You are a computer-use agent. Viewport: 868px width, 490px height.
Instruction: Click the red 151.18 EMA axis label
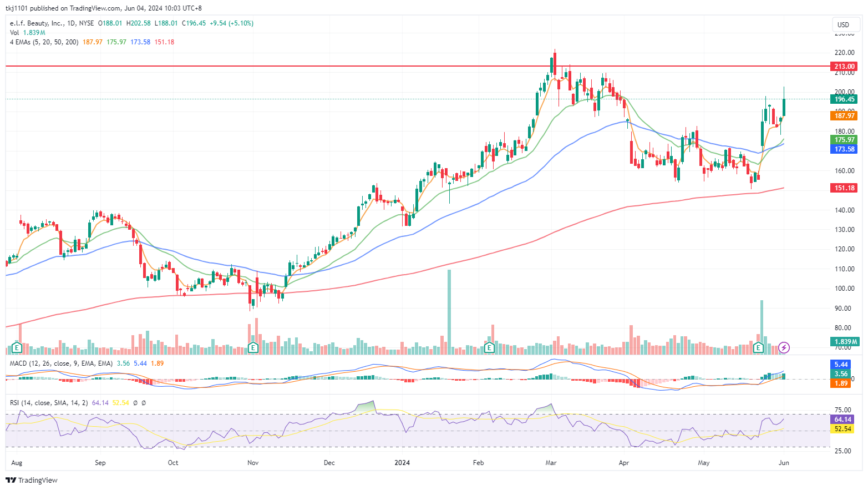click(844, 188)
